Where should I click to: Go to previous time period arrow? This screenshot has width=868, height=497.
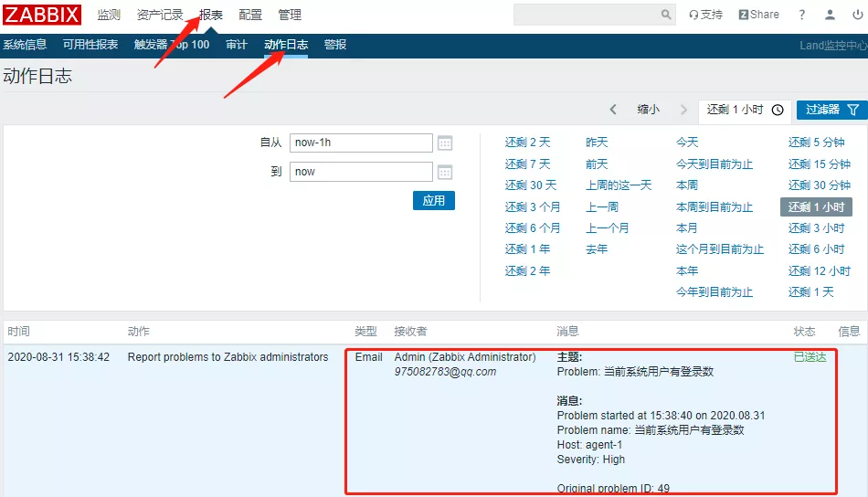tap(613, 110)
